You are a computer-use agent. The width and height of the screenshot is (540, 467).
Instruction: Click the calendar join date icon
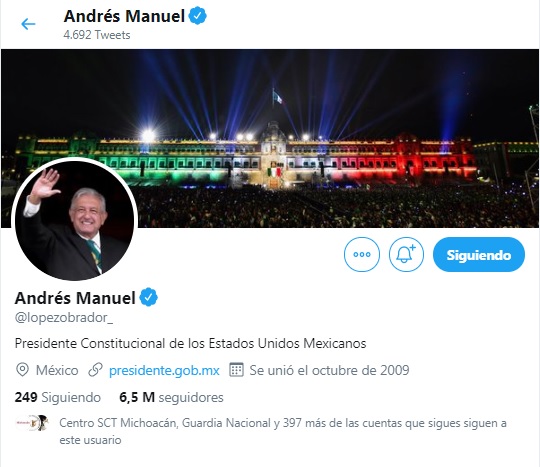[x=236, y=370]
